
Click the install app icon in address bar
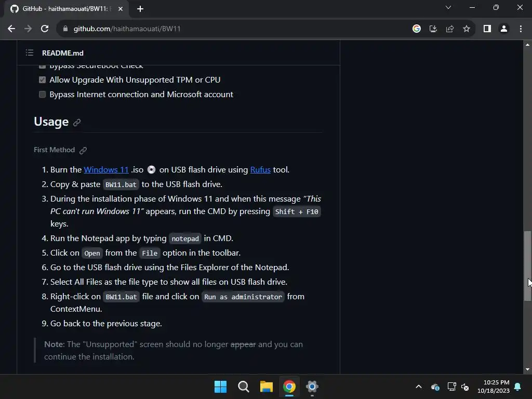point(433,29)
